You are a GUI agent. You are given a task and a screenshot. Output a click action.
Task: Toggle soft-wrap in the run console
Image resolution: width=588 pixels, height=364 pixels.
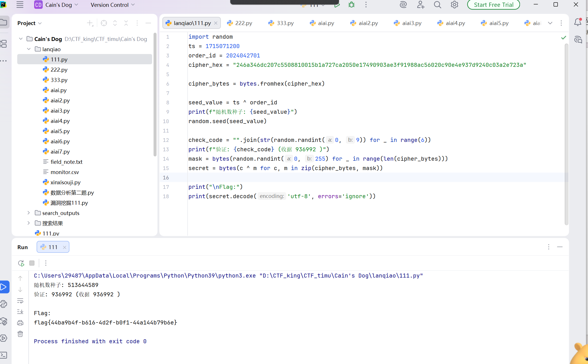(x=20, y=301)
